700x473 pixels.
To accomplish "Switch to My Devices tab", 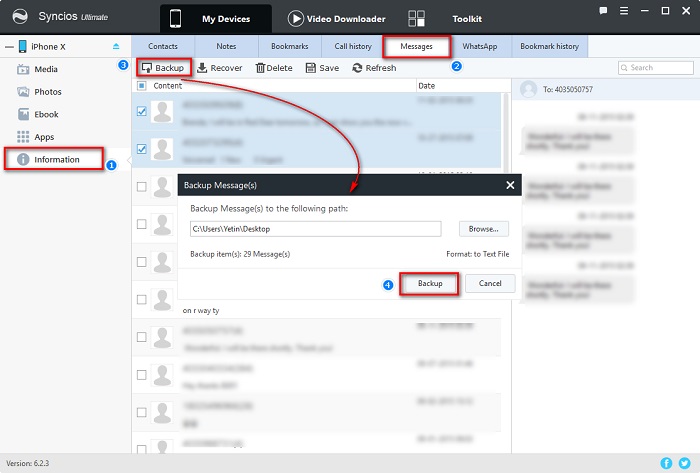I will (x=216, y=19).
